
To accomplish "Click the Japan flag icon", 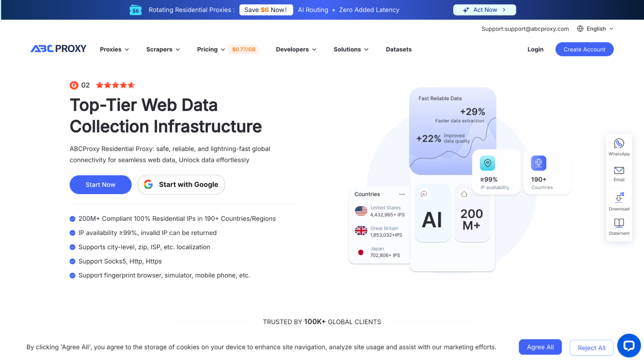I will coord(361,252).
